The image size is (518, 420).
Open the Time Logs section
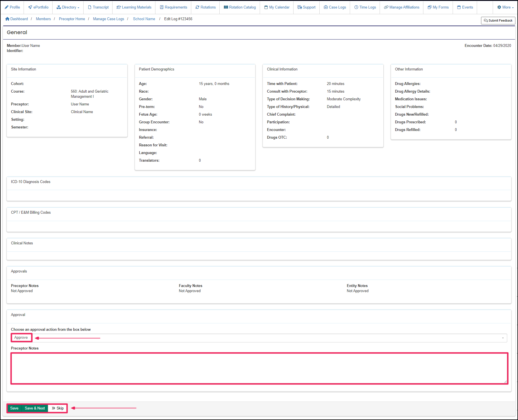365,7
